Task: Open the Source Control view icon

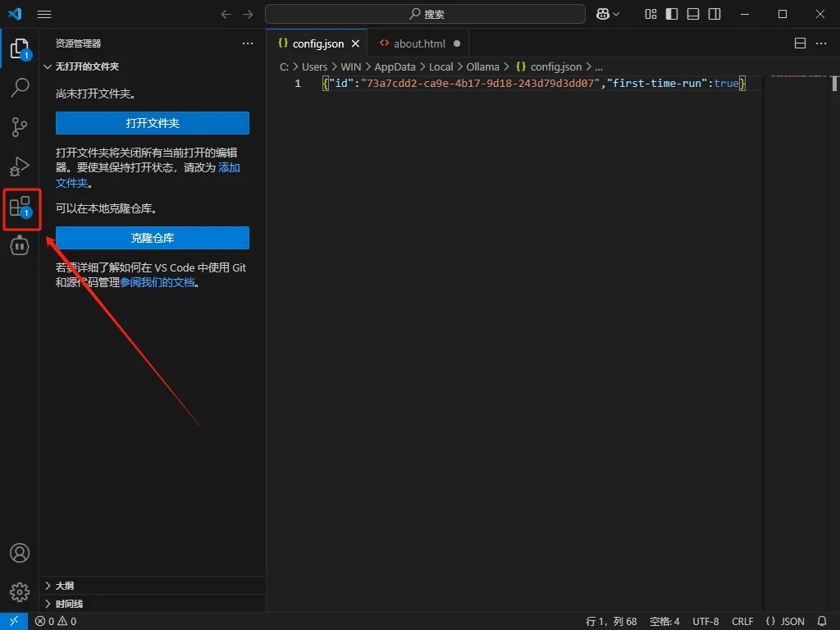Action: coord(20,127)
